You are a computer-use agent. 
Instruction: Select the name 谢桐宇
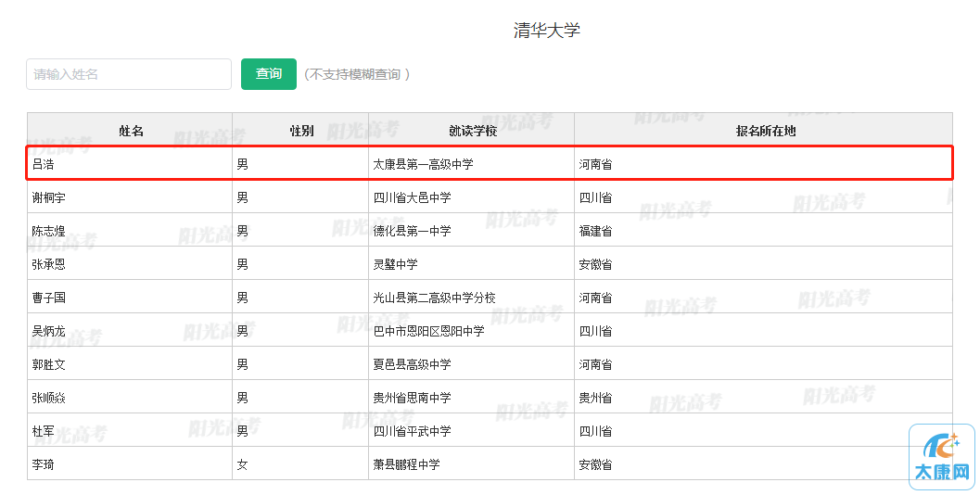pos(49,197)
